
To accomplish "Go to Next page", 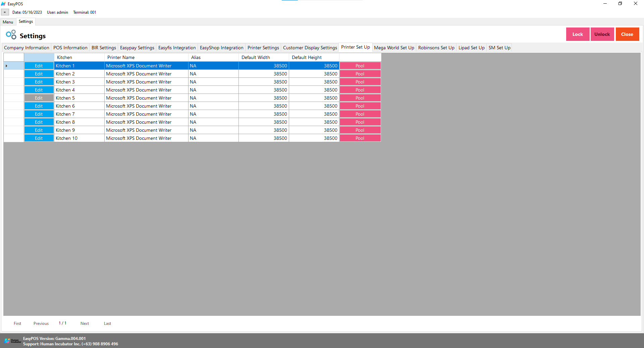I will (85, 324).
